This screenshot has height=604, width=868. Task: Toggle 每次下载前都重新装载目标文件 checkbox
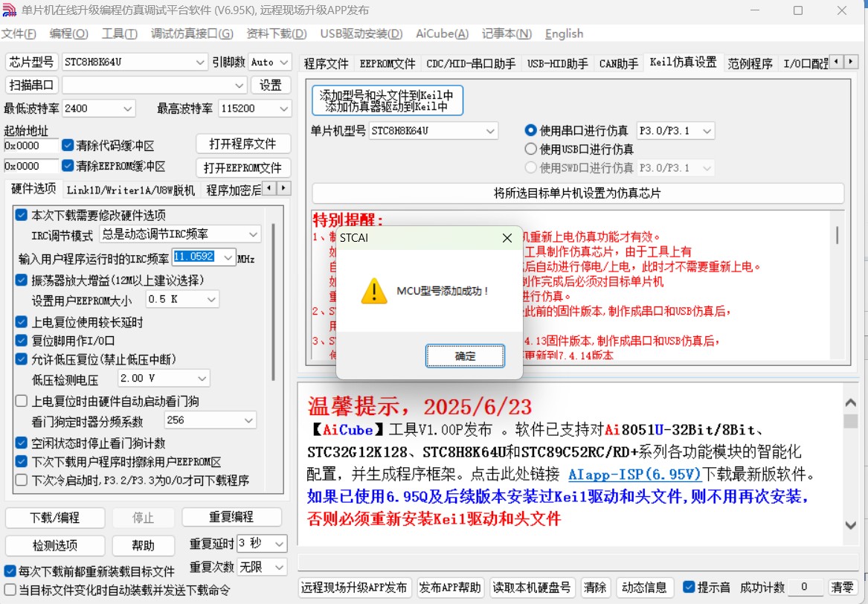[10, 571]
